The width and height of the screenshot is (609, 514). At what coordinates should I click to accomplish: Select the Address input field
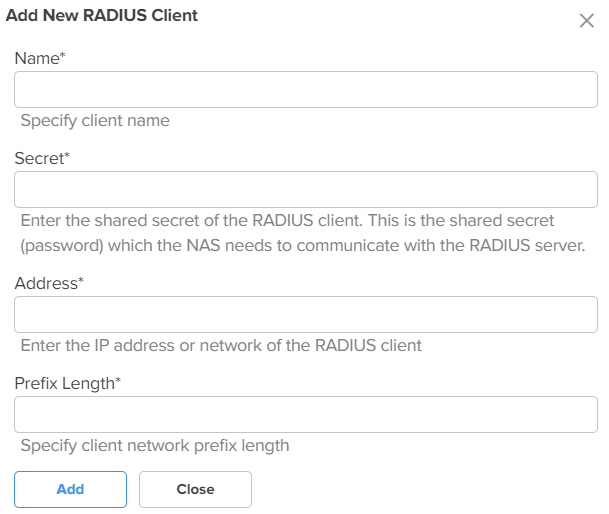click(x=306, y=314)
